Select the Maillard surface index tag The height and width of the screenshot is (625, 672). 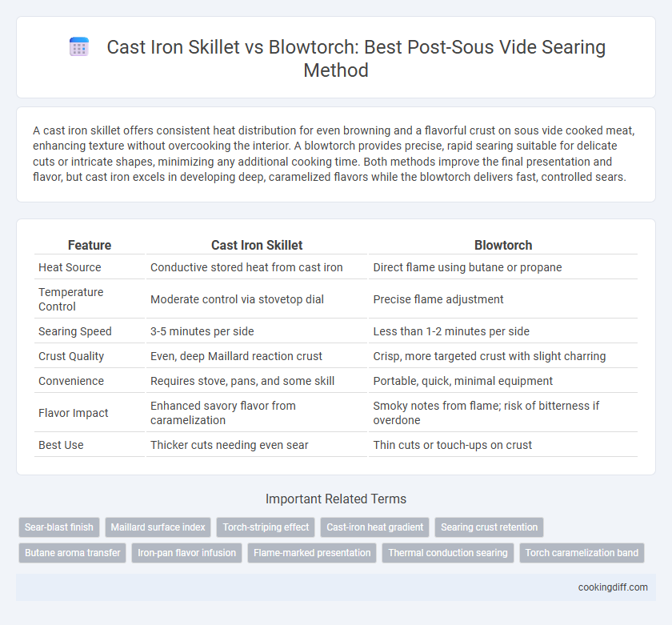(158, 527)
